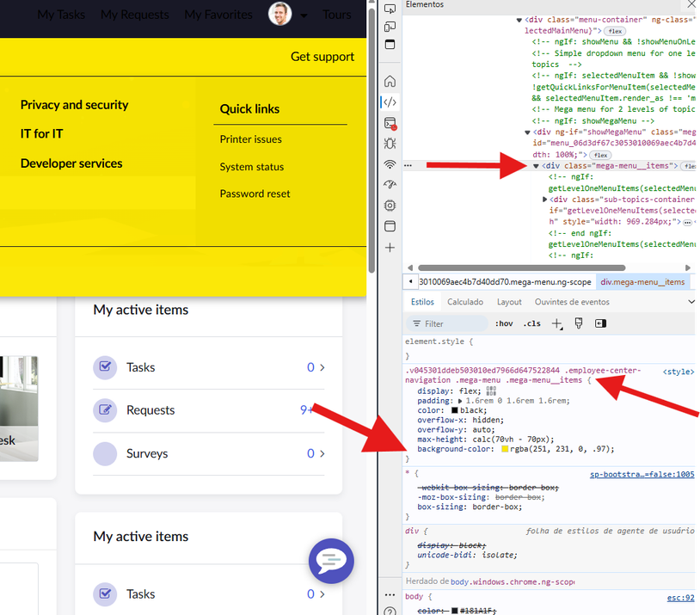
Task: Open Tasks row chevron in first card
Action: click(x=322, y=367)
